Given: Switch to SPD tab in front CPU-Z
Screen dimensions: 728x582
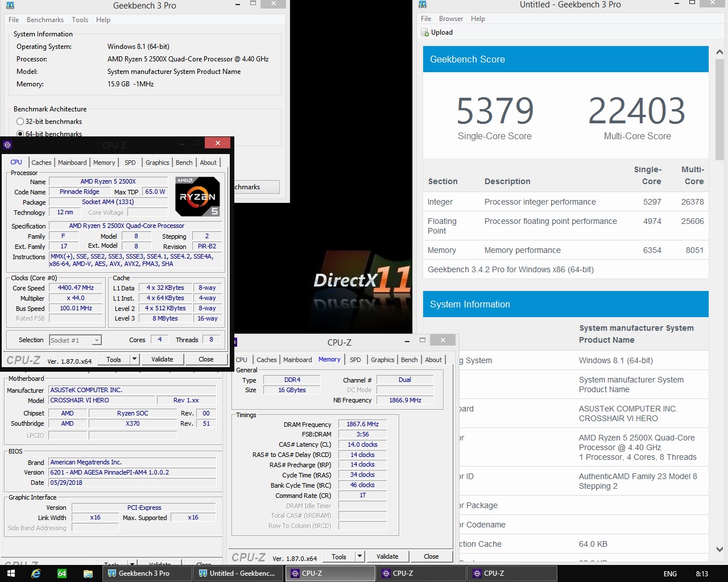Looking at the screenshot, I should click(130, 163).
